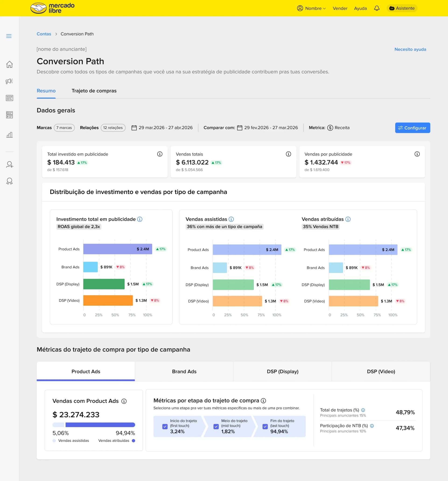Open the hamburger menu in sidebar
The image size is (448, 481).
tap(9, 36)
